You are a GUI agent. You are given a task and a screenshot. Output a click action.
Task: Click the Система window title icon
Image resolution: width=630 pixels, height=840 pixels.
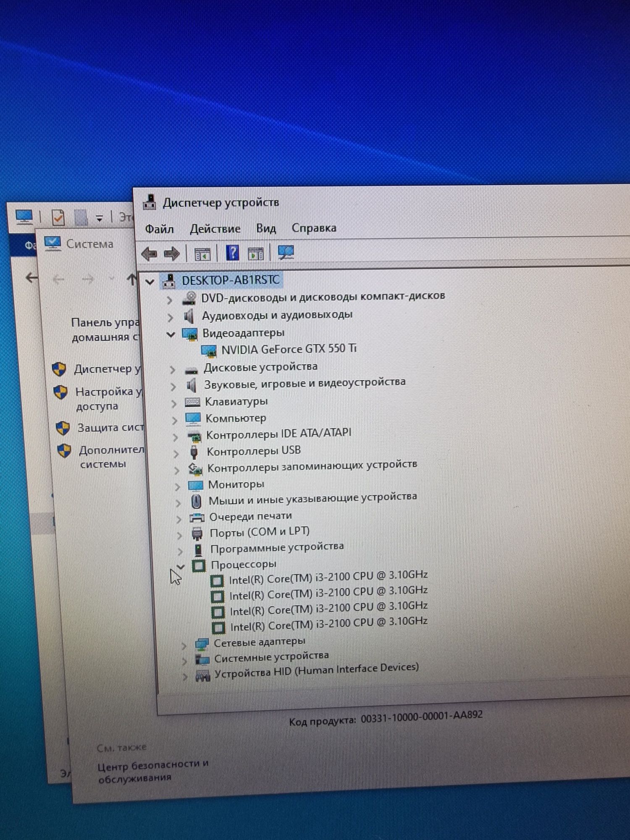[53, 243]
